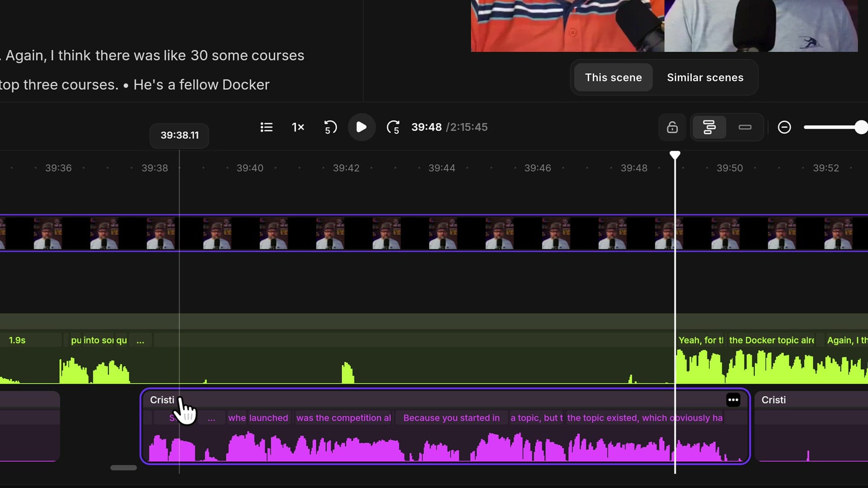Screen dimensions: 868x488
Task: Click the 'Because you started in' caption segment
Action: (451, 418)
